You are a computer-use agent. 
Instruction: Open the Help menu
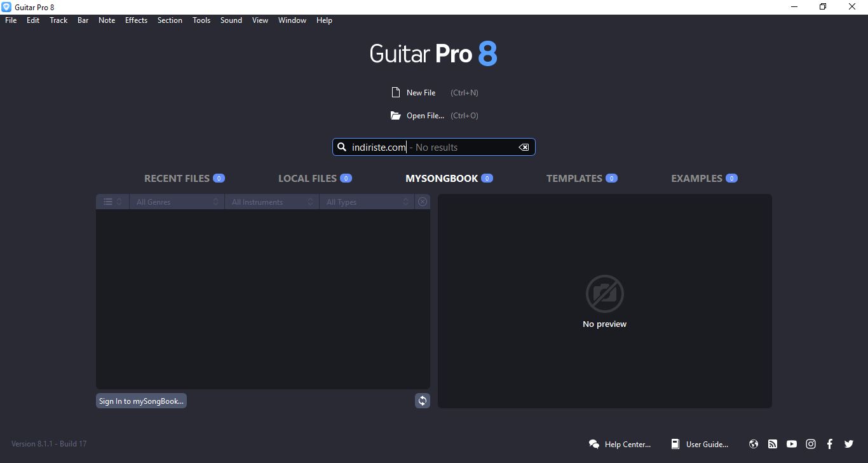[x=324, y=20]
